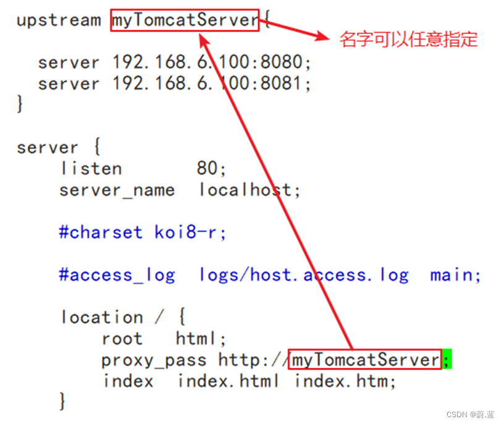Click 'server' before the 8080 address

[69, 62]
